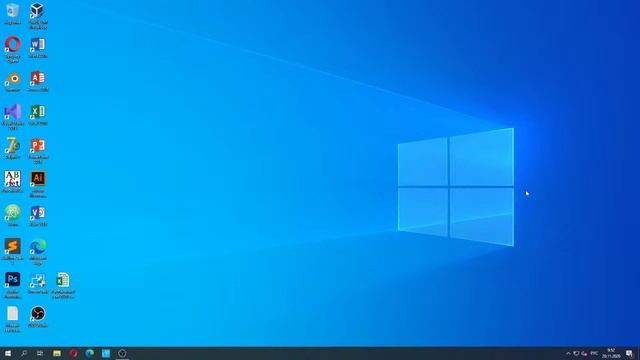Select the Excel desktop shortcut

click(38, 115)
